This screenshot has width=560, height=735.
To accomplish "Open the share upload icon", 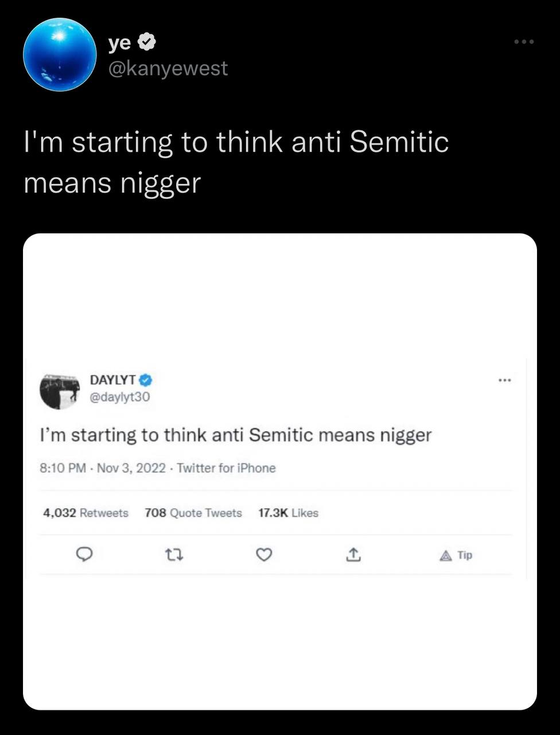I will point(353,555).
